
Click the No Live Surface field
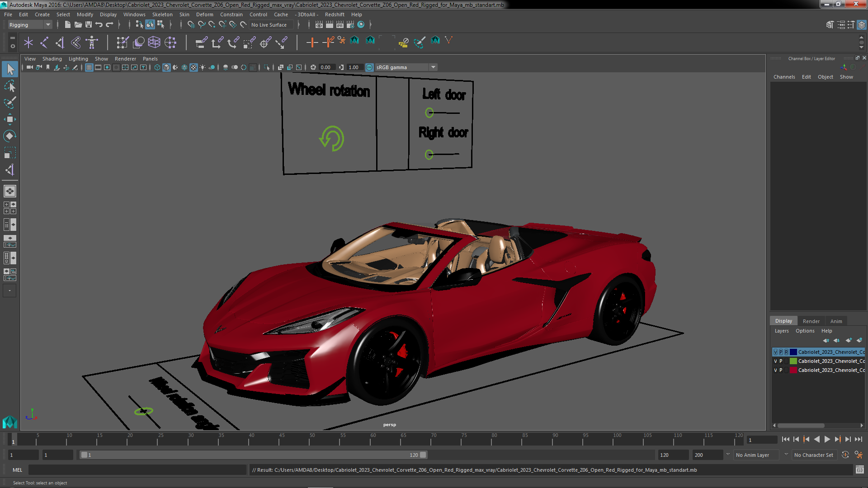coord(272,25)
